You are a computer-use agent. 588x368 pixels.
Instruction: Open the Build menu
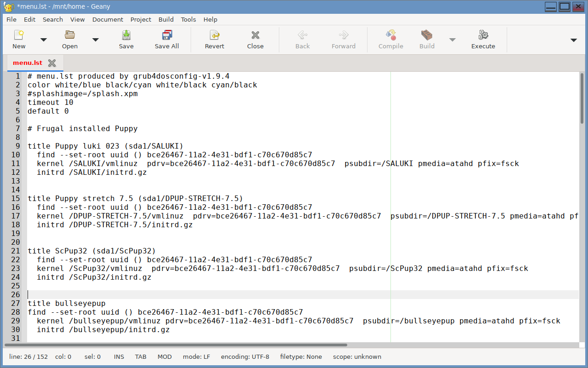(166, 19)
